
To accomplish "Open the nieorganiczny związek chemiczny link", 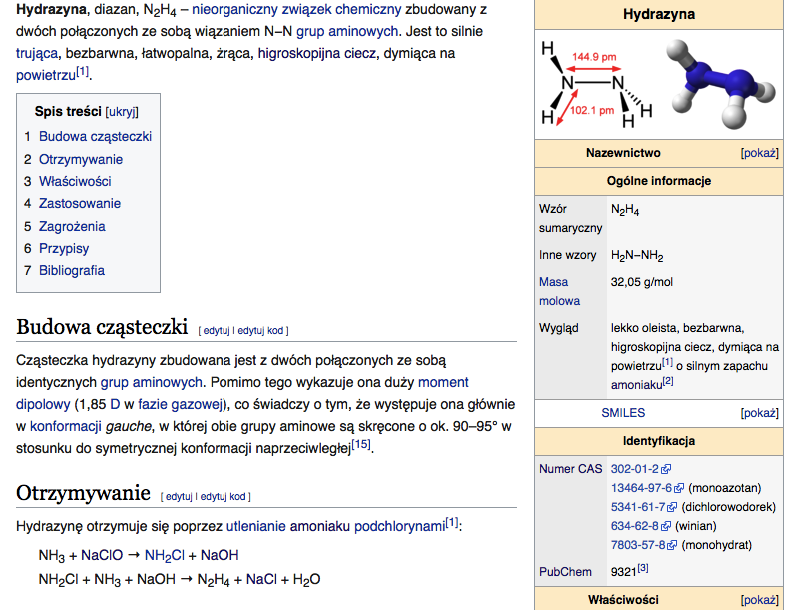I will coord(297,10).
